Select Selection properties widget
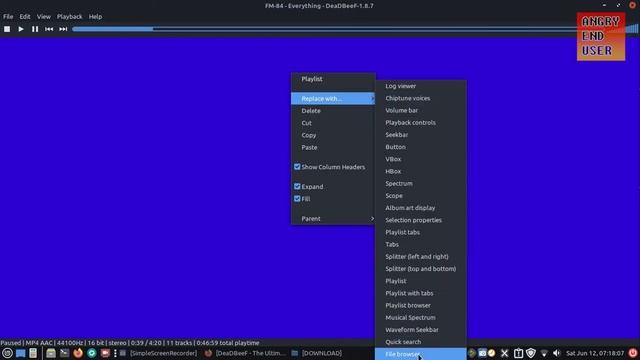This screenshot has height=360, width=640. [421, 220]
